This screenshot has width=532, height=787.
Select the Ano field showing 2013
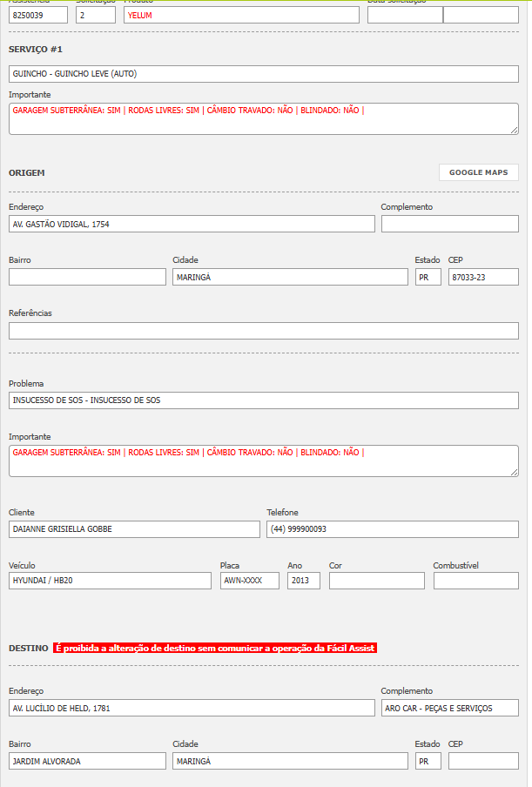pos(304,581)
